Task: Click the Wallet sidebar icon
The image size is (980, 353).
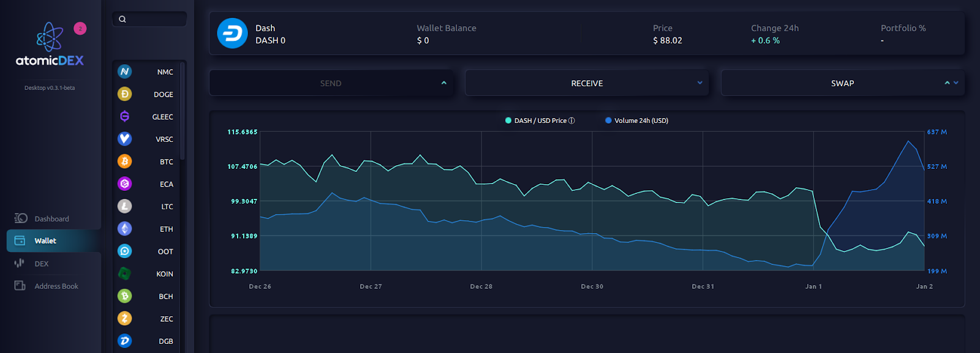Action: coord(20,240)
